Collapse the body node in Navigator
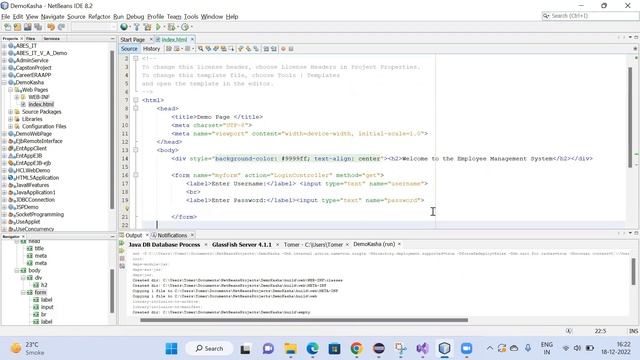 [x=17, y=271]
